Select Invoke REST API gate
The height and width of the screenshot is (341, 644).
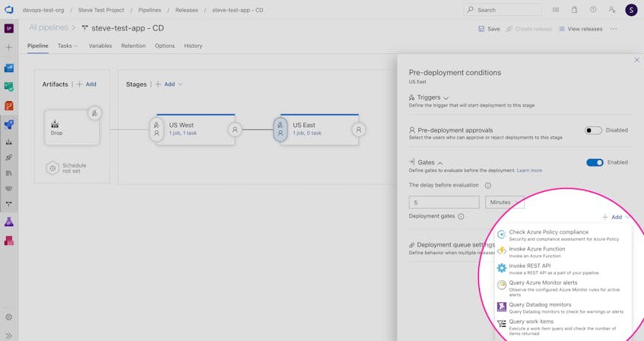point(563,269)
